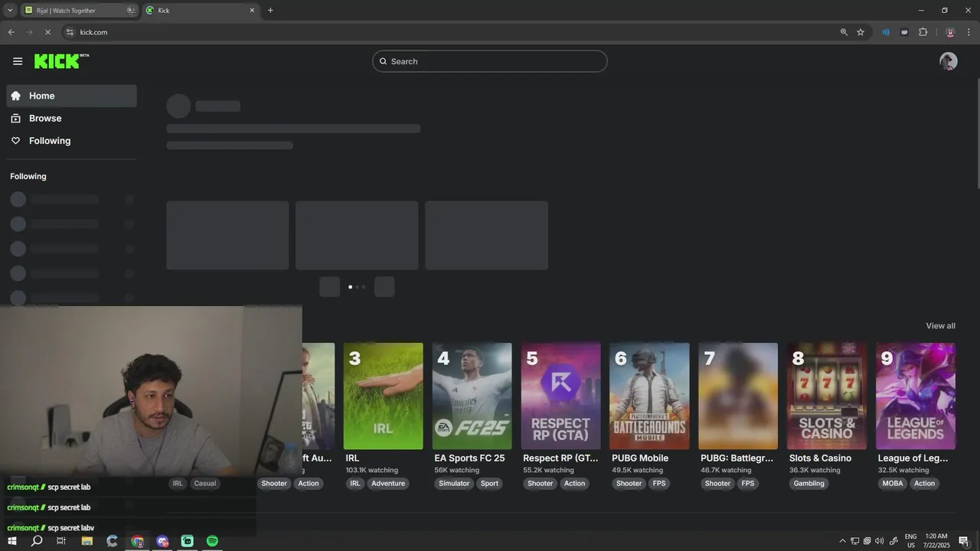The width and height of the screenshot is (980, 551).
Task: Open the user profile avatar menu
Action: [949, 61]
